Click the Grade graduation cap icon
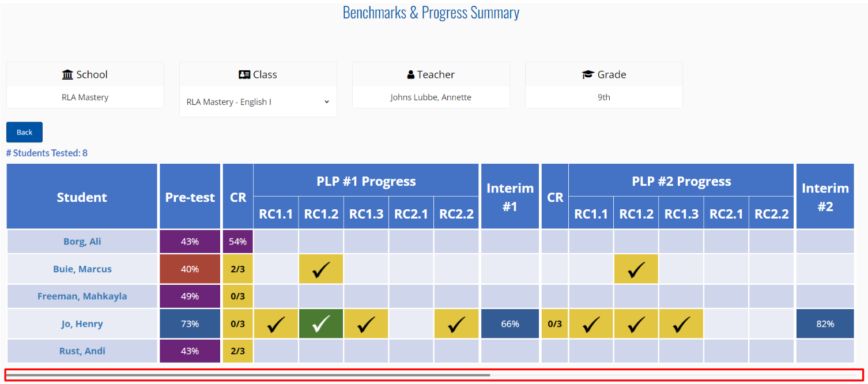 tap(588, 75)
